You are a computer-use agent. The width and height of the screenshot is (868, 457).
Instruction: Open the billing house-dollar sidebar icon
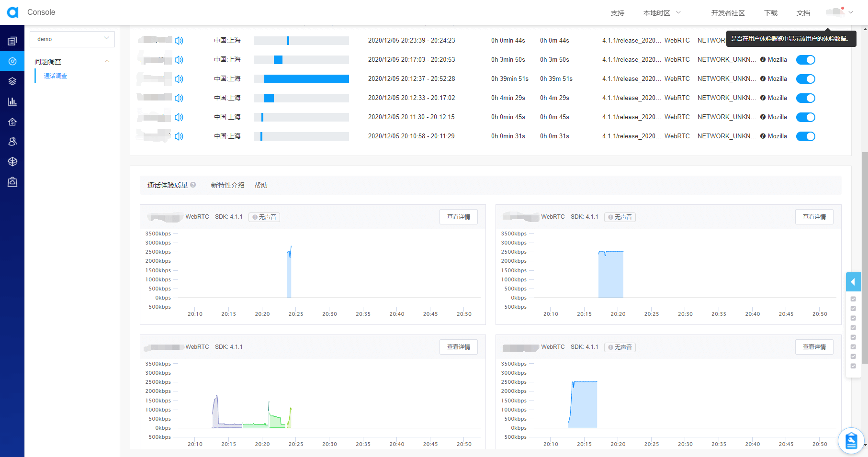12,122
